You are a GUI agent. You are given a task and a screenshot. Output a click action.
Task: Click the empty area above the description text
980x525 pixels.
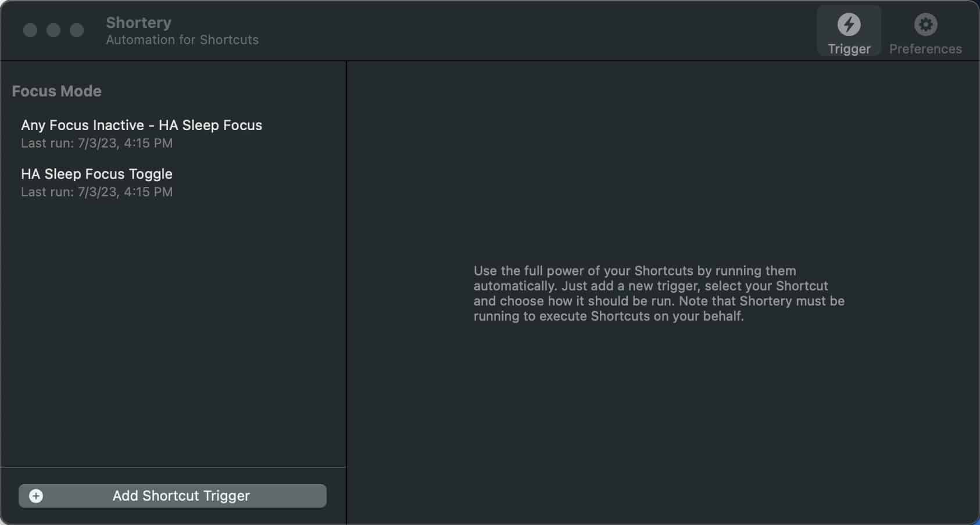(663, 163)
